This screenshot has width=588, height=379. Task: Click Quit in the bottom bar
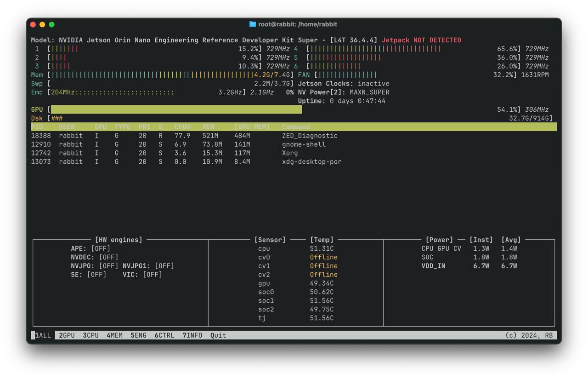(218, 335)
